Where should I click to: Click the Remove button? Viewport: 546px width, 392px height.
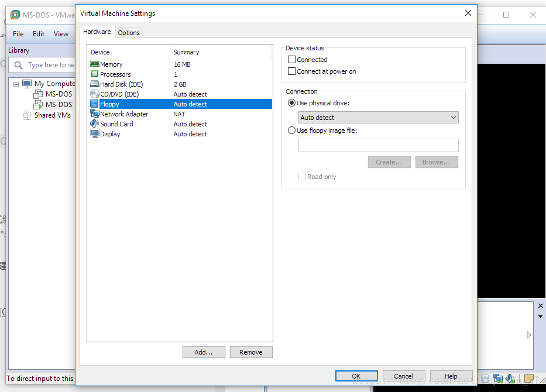251,352
